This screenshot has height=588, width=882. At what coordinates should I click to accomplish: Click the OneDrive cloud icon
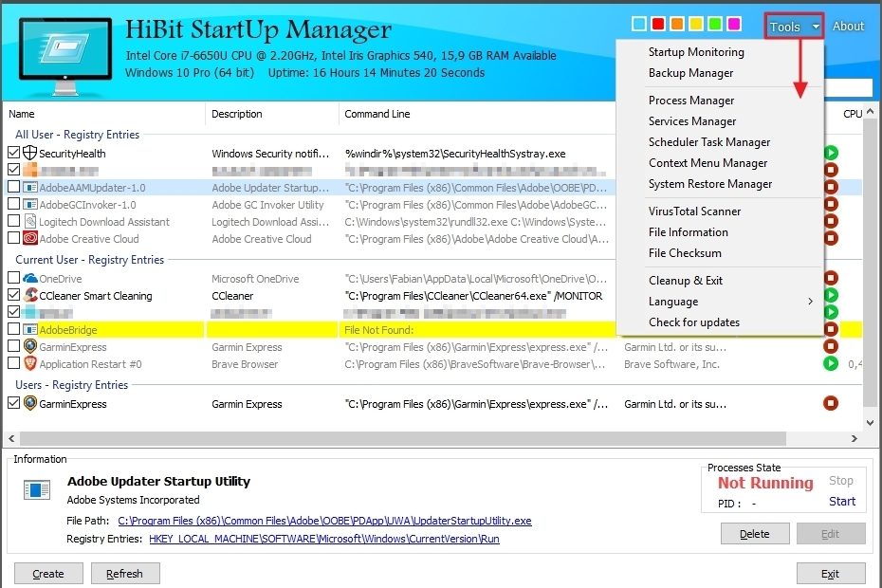point(29,278)
